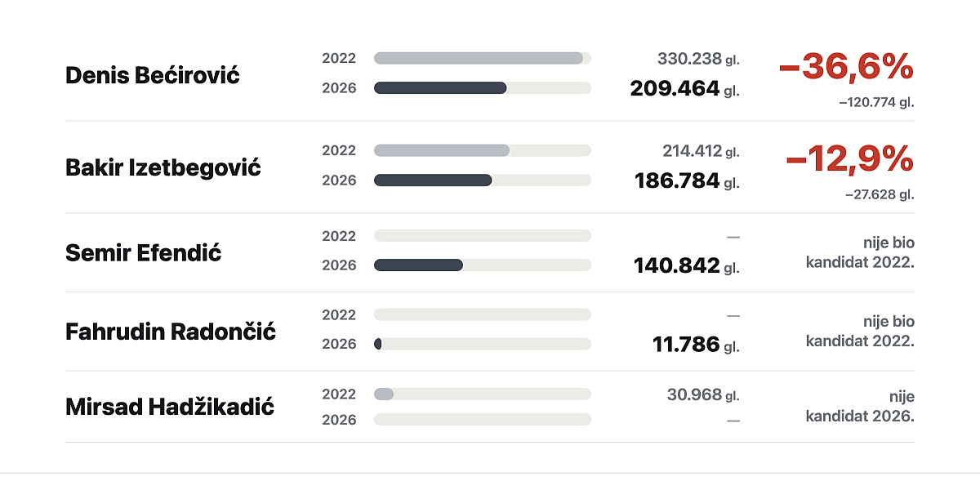Click Radončić's tiny 2026 bar
Screen dimensions: 980x490
pos(378,344)
